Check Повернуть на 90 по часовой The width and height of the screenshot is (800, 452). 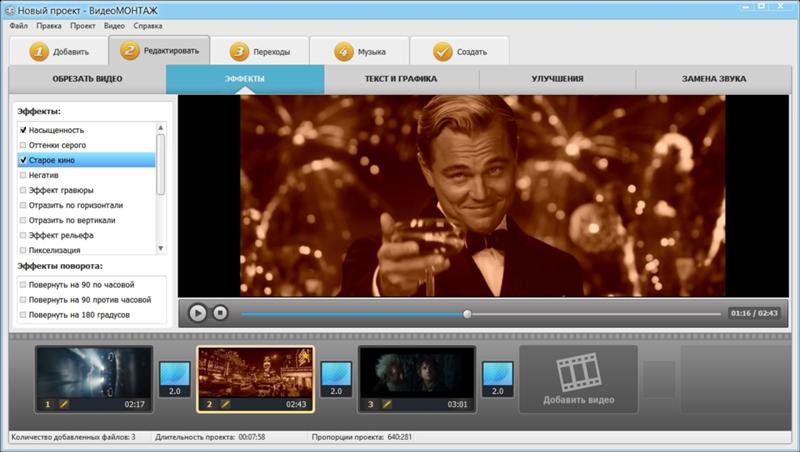(23, 285)
